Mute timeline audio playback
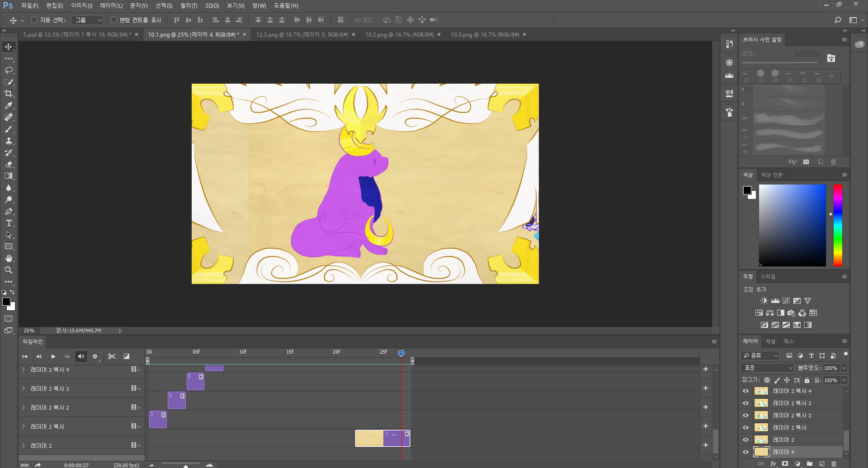This screenshot has width=868, height=468. point(81,356)
